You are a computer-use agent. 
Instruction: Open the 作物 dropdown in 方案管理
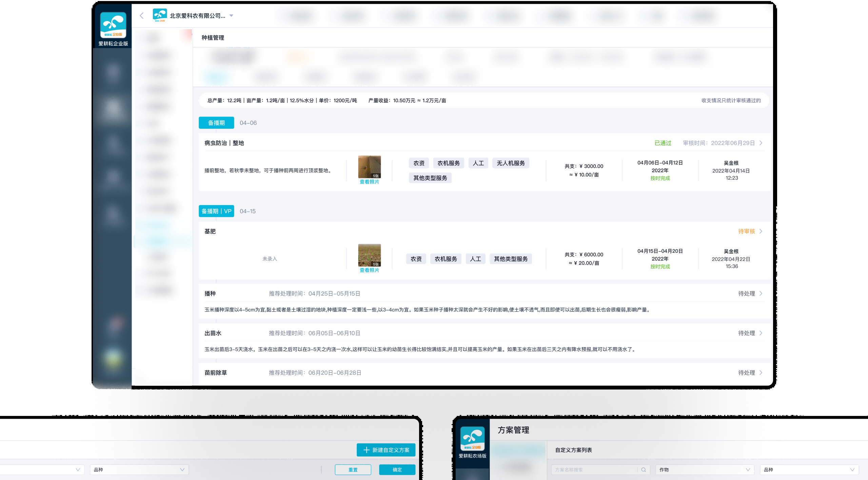(x=705, y=469)
